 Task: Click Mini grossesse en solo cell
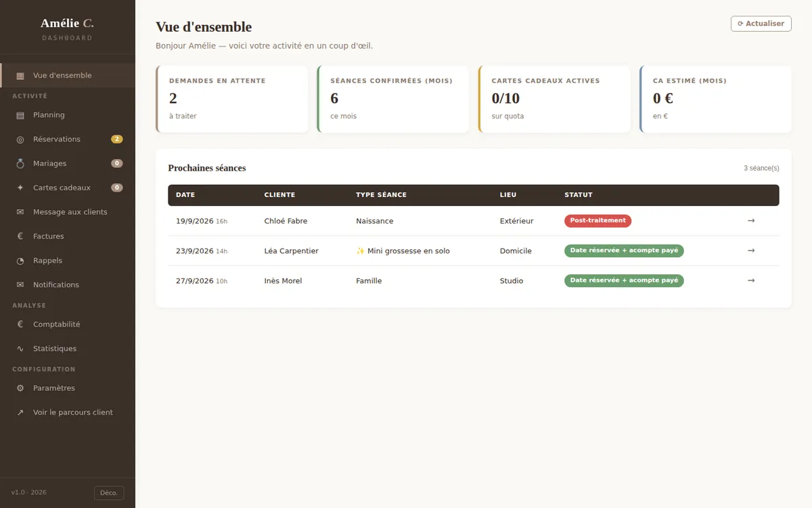click(x=403, y=251)
